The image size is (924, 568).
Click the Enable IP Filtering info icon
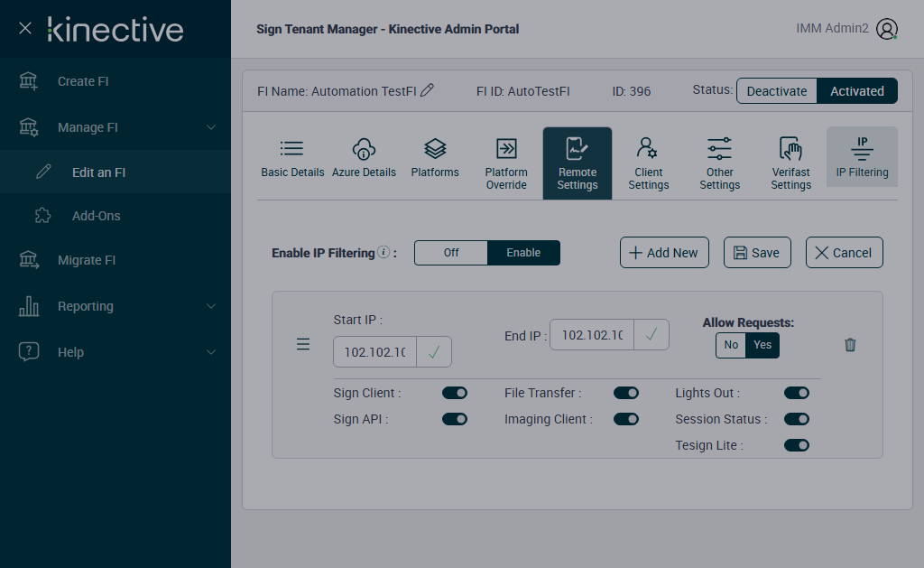coord(383,252)
